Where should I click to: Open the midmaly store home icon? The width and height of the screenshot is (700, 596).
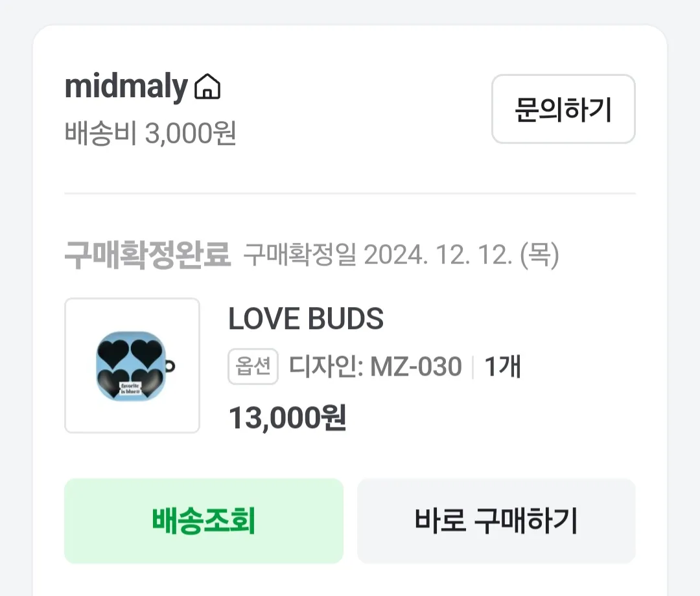[207, 86]
